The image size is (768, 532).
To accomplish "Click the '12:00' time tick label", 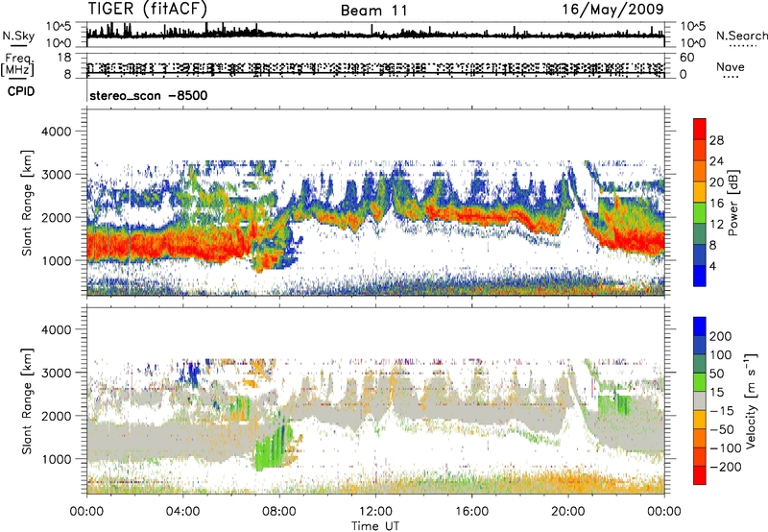I will click(375, 512).
